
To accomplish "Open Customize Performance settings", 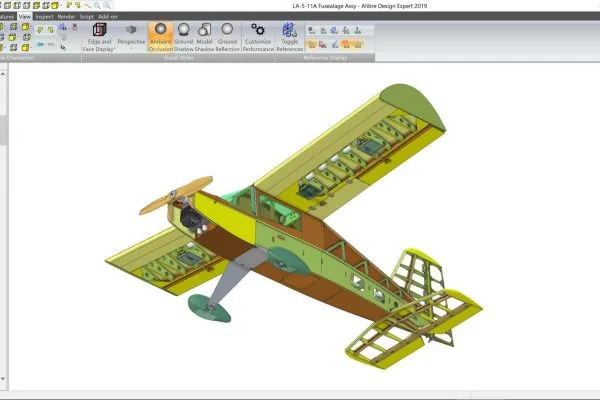I will pos(258,38).
